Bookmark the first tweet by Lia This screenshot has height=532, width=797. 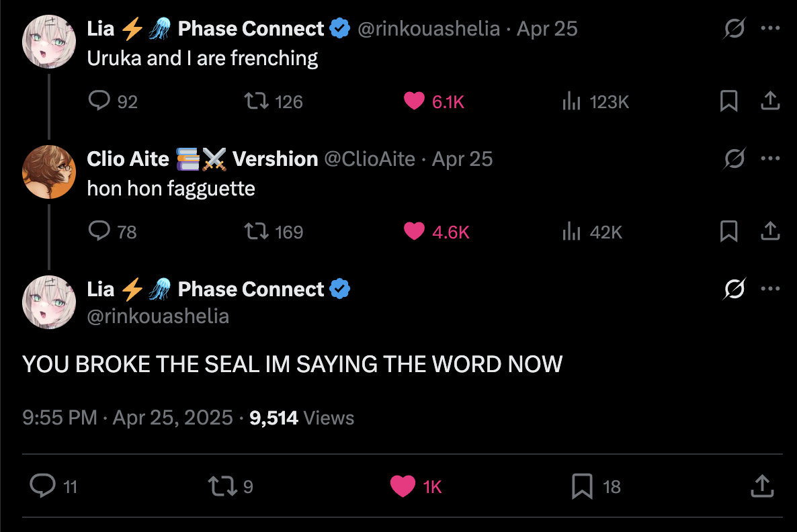pos(728,101)
